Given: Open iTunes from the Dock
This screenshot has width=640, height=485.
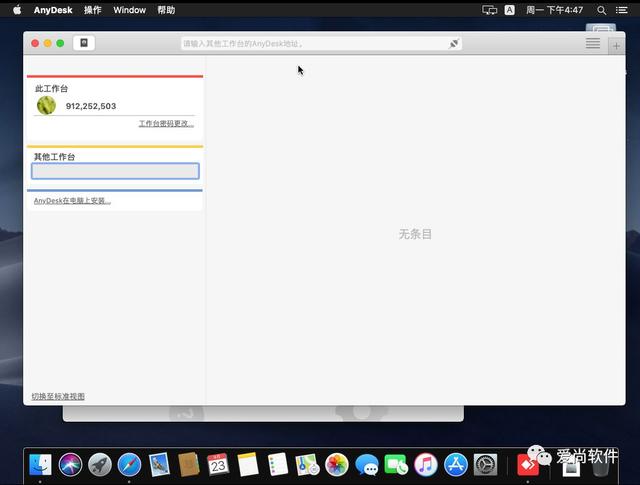Looking at the screenshot, I should pos(426,465).
